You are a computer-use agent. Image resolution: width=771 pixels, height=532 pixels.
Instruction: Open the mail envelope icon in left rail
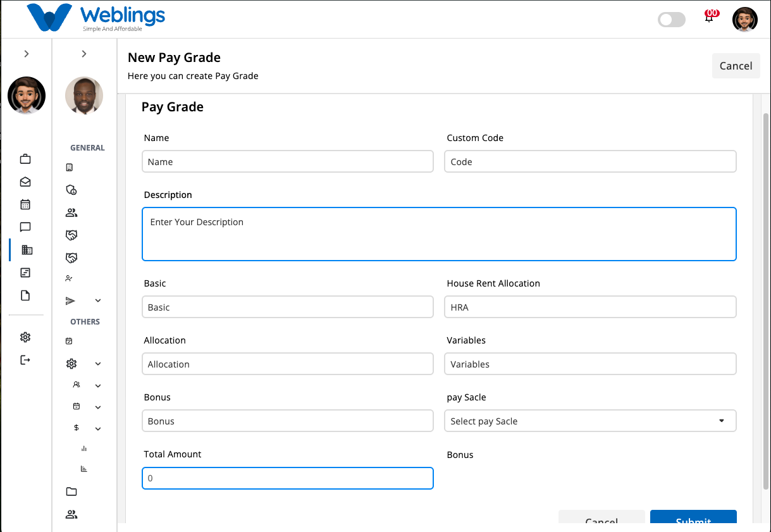[25, 182]
